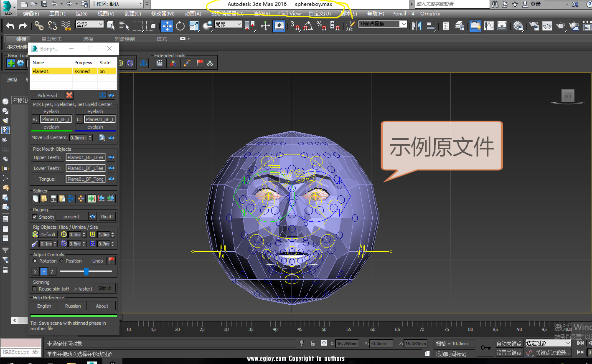Open the selection filter 全部 dropdown
Screen dimensions: 592x364
[x=89, y=24]
